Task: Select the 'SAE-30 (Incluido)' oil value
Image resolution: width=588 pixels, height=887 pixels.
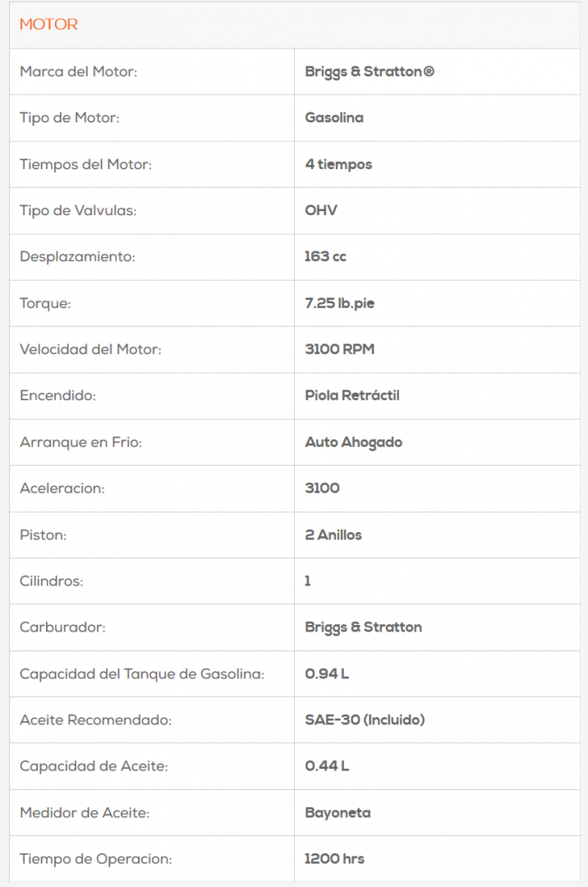Action: tap(365, 719)
